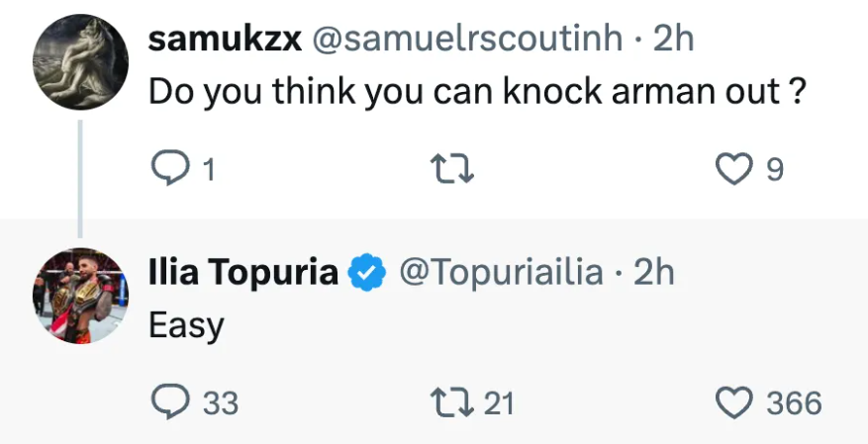Open Ilia Topuria's profile avatar
The width and height of the screenshot is (868, 444).
tap(81, 295)
